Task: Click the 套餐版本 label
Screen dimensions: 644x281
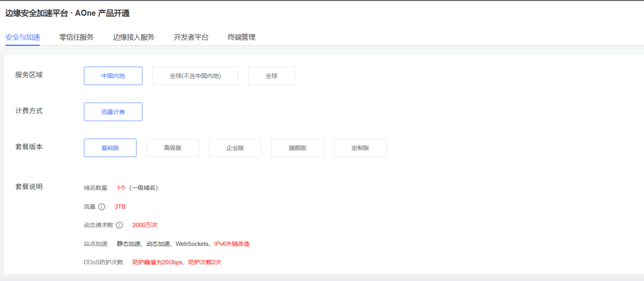Action: [29, 147]
